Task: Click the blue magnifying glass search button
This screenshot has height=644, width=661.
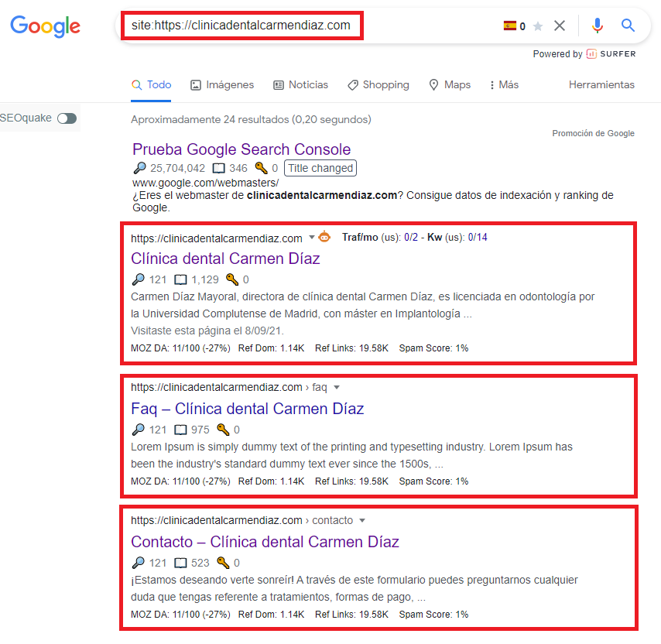Action: click(628, 26)
